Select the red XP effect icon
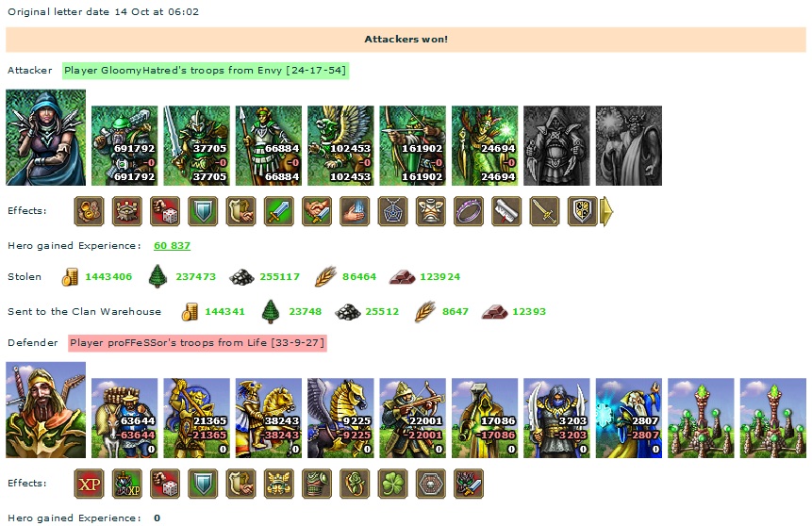This screenshot has width=812, height=526. [x=89, y=484]
